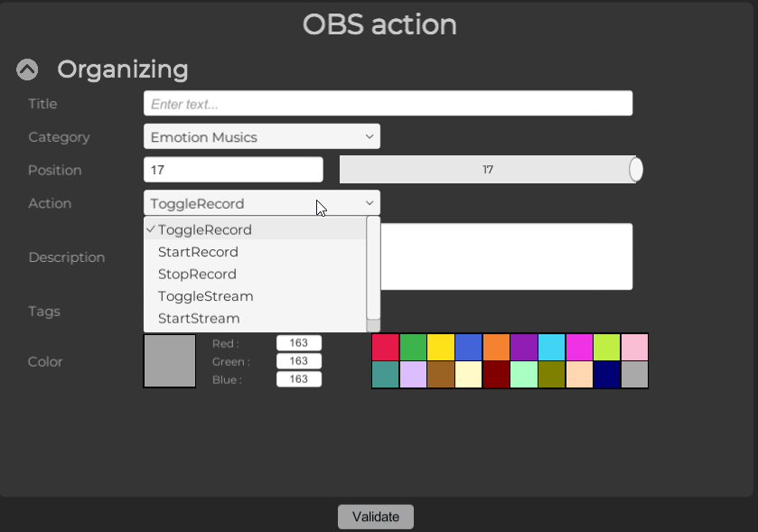Click the Green value field
The width and height of the screenshot is (758, 532).
299,361
